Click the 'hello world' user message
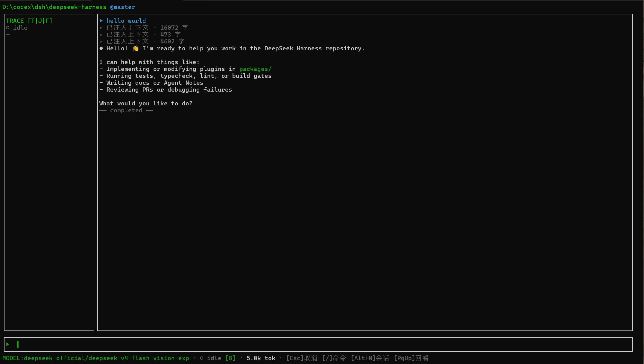Viewport: 644px width, 364px height. [x=126, y=21]
